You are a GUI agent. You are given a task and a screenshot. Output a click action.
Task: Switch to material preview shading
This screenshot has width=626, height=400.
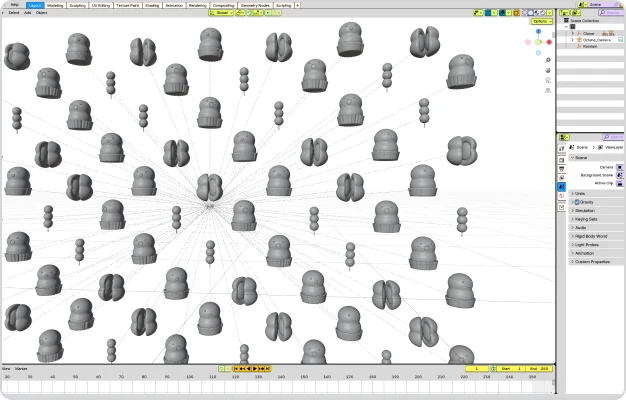click(537, 13)
